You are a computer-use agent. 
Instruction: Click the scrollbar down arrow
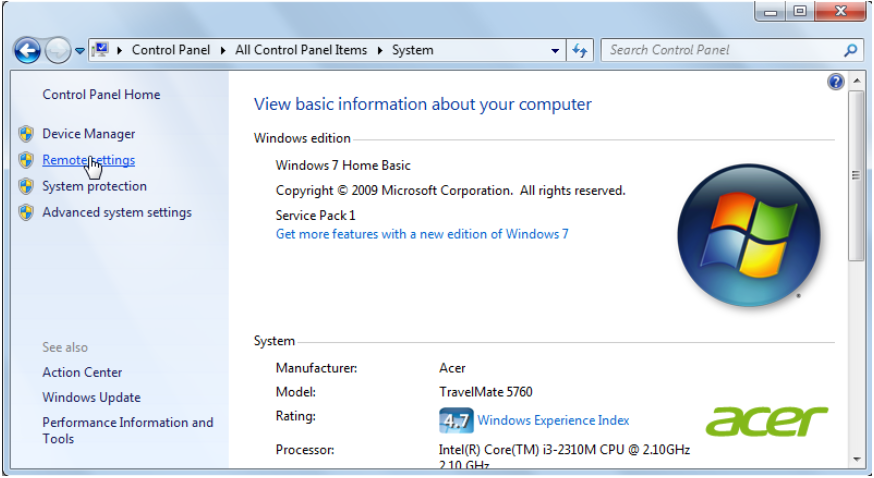point(857,460)
